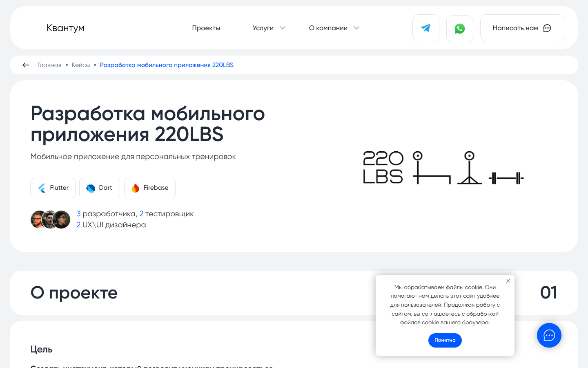Image resolution: width=588 pixels, height=368 pixels.
Task: Expand the О компании dropdown menu
Action: click(x=334, y=28)
